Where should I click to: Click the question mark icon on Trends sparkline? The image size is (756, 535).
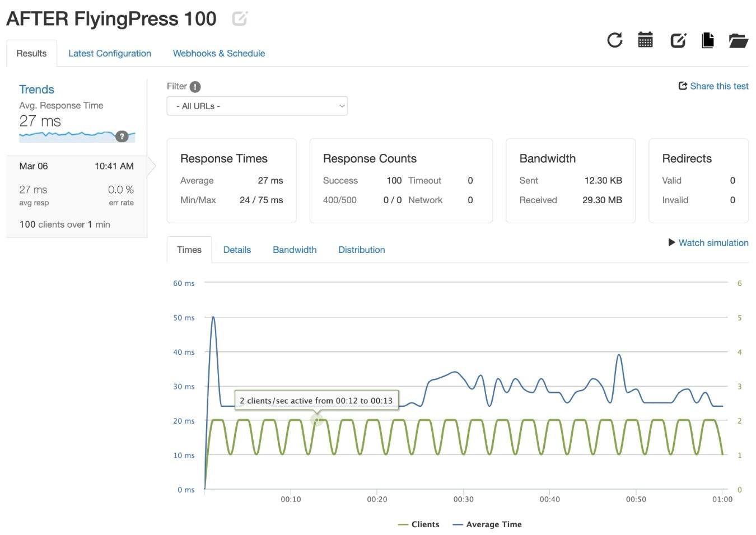[122, 136]
